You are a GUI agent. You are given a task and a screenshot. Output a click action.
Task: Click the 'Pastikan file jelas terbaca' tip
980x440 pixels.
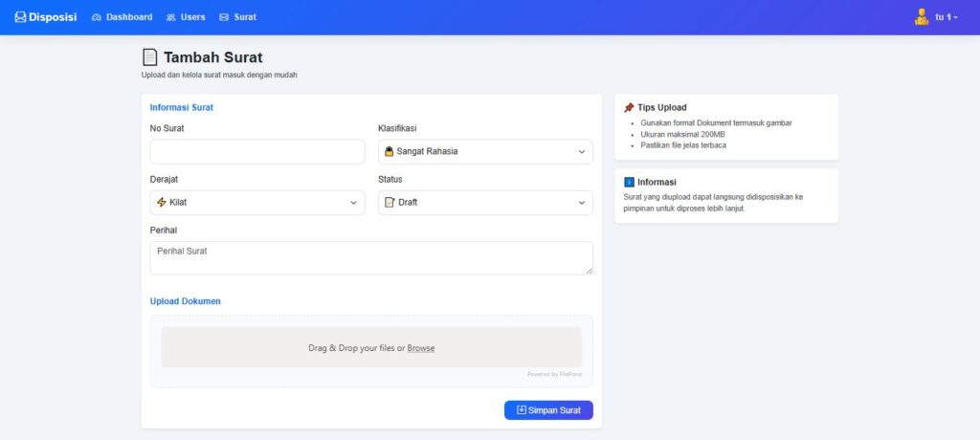(683, 145)
